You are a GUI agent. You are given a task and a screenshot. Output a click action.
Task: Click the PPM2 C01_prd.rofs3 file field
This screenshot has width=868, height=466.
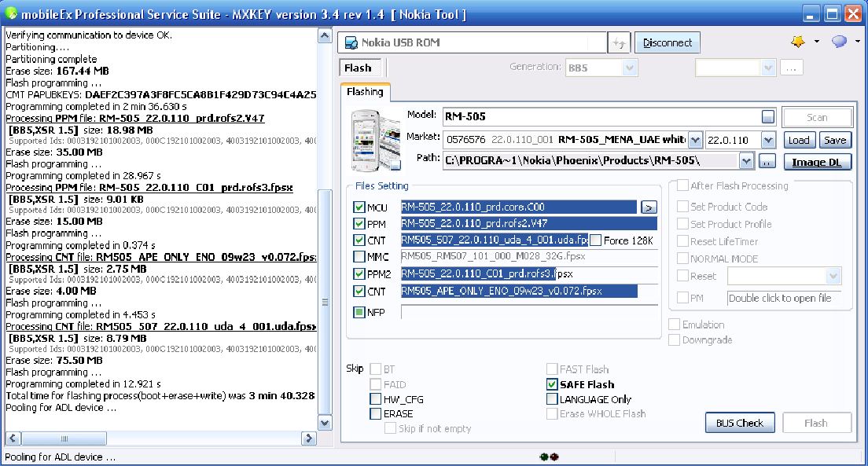click(528, 274)
